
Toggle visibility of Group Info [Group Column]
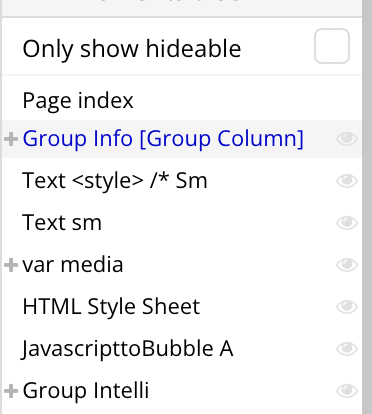point(347,139)
